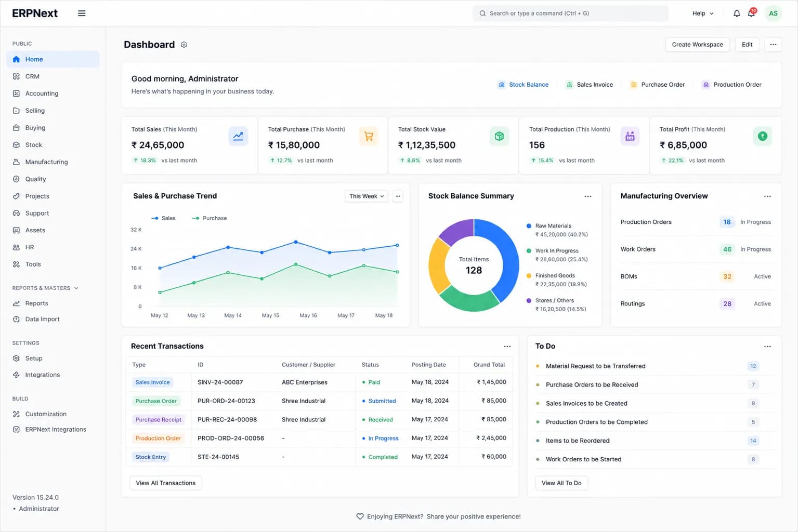The height and width of the screenshot is (532, 798).
Task: Expand the Help dropdown menu
Action: click(x=703, y=14)
